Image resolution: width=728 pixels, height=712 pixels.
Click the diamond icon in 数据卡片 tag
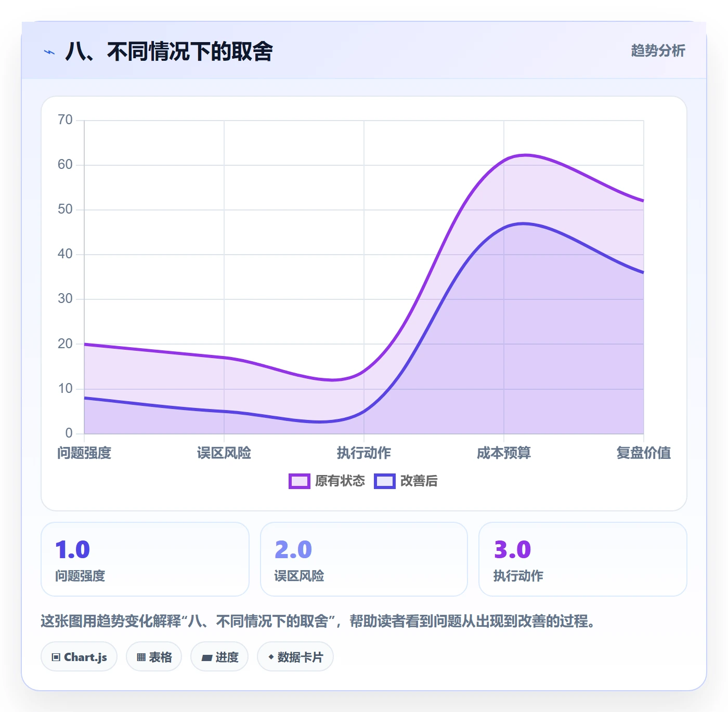(271, 657)
